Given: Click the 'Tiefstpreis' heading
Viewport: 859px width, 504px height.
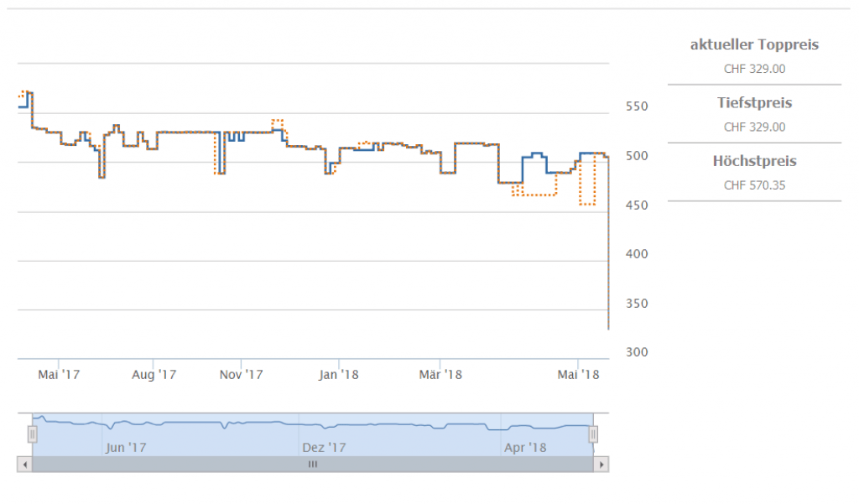Looking at the screenshot, I should [x=754, y=103].
